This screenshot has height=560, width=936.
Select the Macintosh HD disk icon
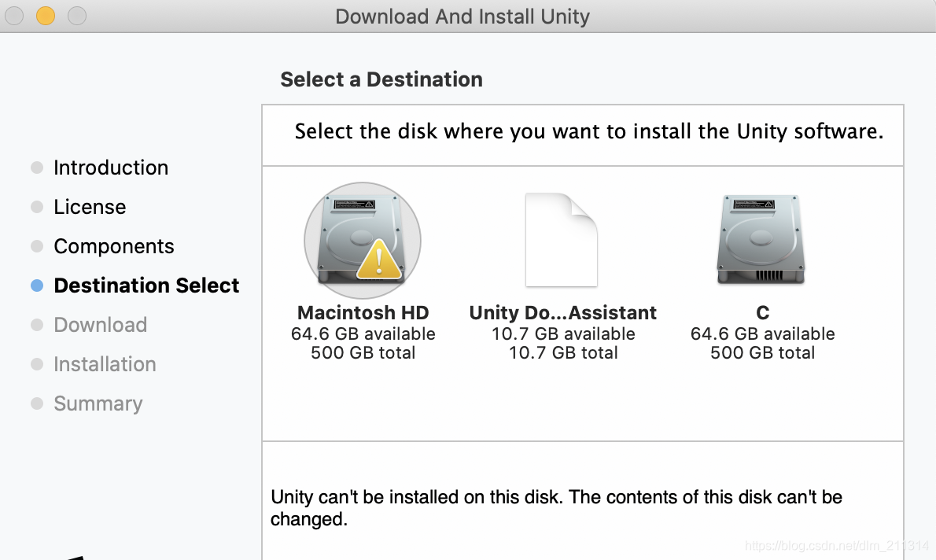coord(363,240)
